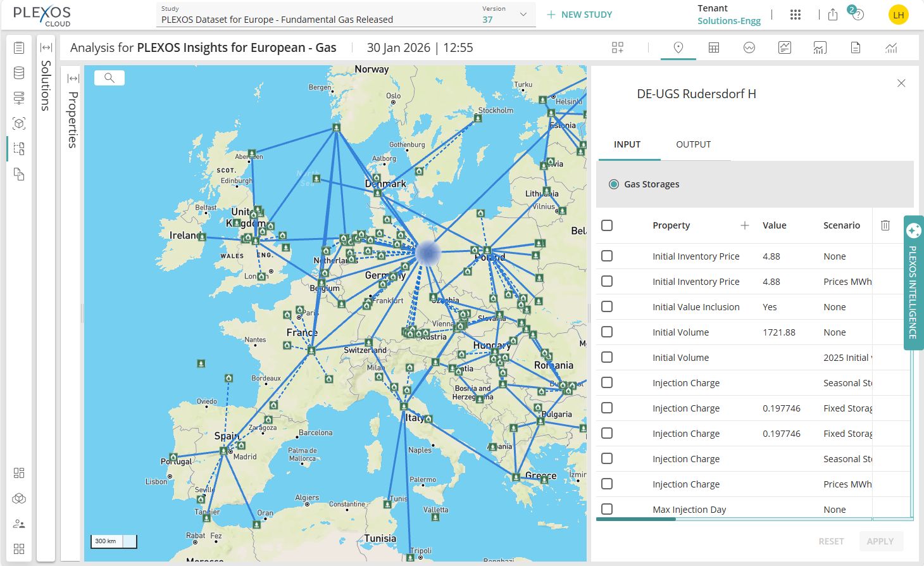Select all properties with the header checkbox
924x566 pixels.
pyautogui.click(x=607, y=225)
